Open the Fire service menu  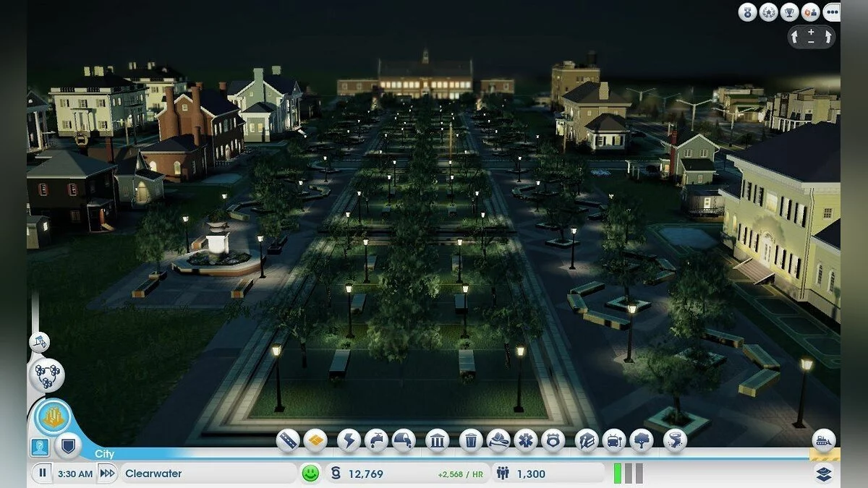pos(498,440)
